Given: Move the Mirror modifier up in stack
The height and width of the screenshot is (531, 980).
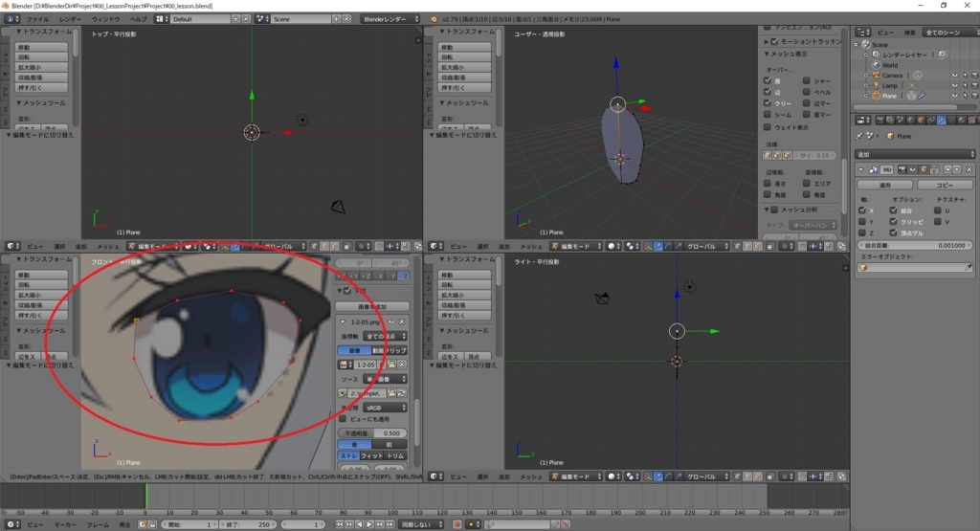Looking at the screenshot, I should click(x=948, y=169).
